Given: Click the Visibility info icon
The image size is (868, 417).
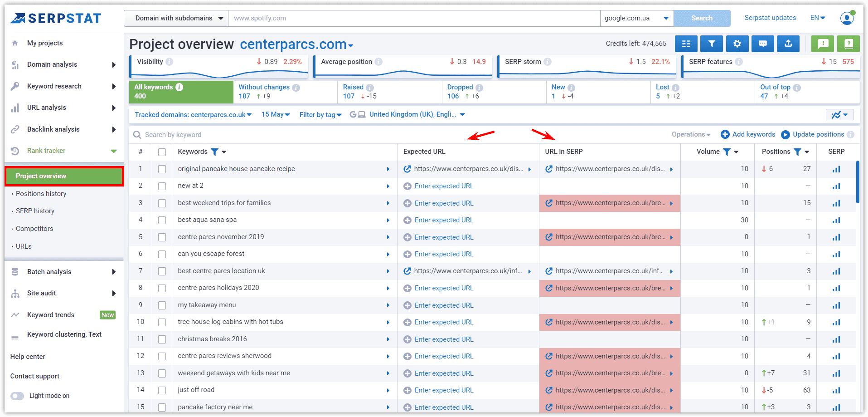Looking at the screenshot, I should pos(169,62).
